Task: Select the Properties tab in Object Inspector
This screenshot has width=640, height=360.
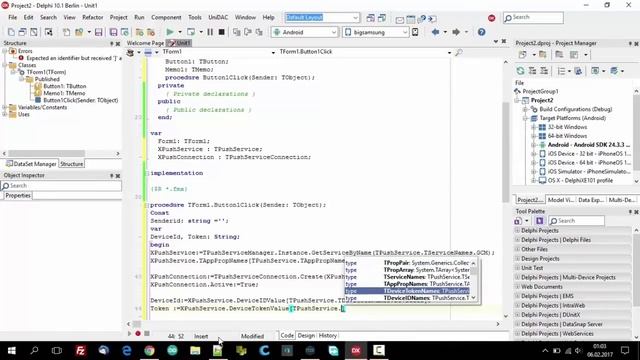Action: (x=18, y=196)
